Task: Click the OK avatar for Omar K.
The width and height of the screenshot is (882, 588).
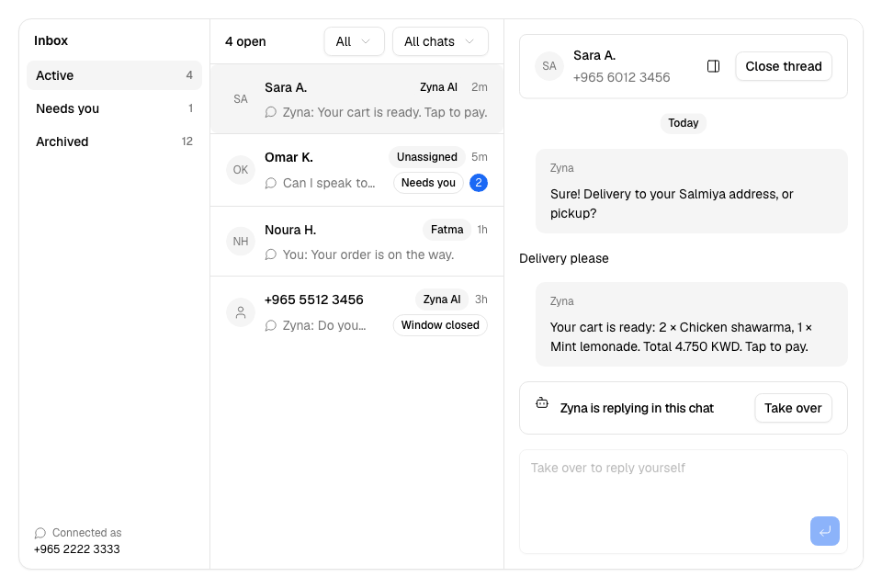Action: [241, 170]
